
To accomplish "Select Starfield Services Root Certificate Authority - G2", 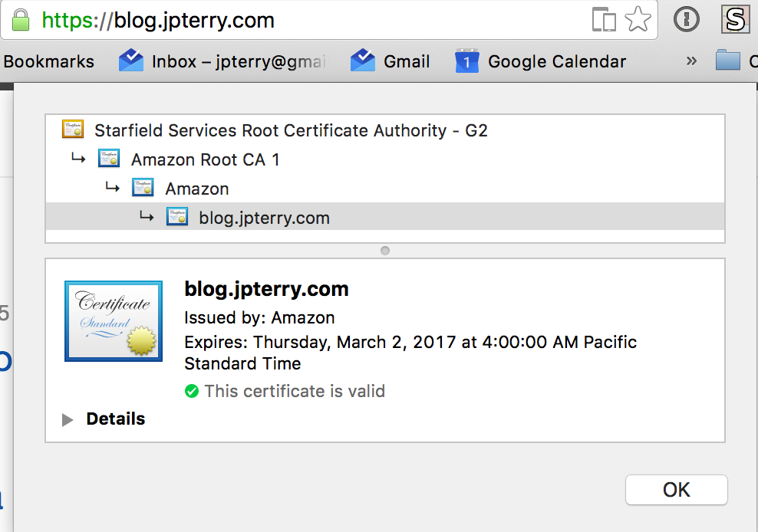I will click(x=291, y=130).
